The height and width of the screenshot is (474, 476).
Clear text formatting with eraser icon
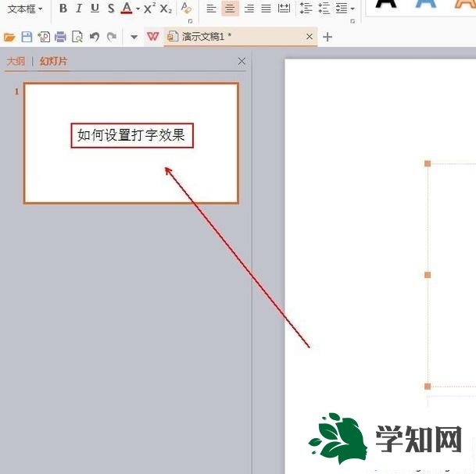point(186,8)
